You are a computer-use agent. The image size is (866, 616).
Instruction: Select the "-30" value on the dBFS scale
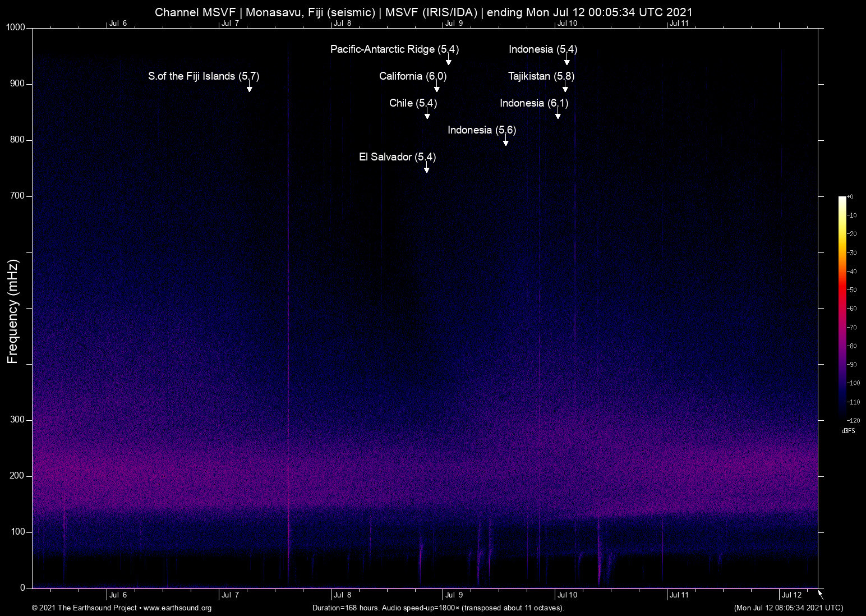click(x=852, y=252)
